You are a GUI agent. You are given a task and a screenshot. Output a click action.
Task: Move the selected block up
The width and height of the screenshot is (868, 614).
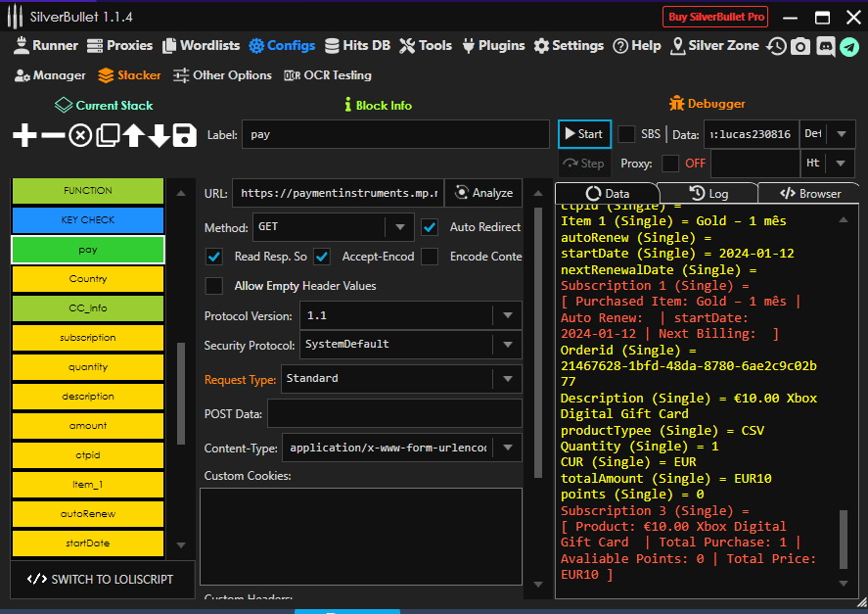coord(133,135)
